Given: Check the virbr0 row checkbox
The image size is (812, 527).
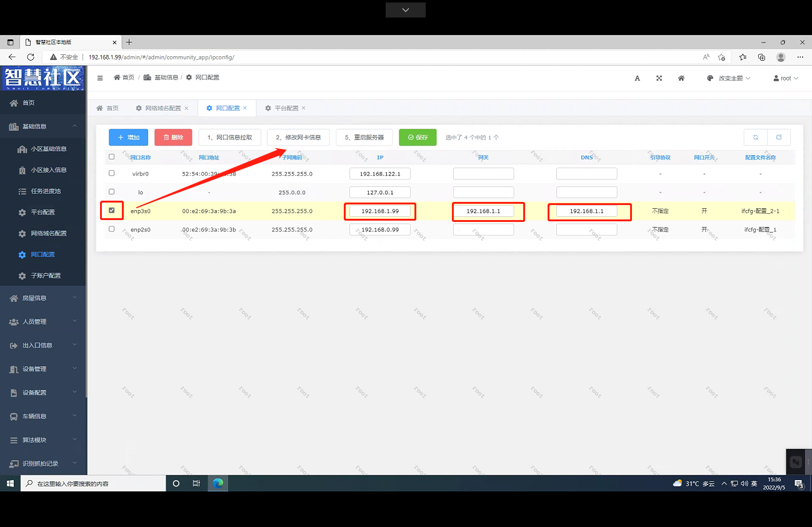Looking at the screenshot, I should point(112,173).
